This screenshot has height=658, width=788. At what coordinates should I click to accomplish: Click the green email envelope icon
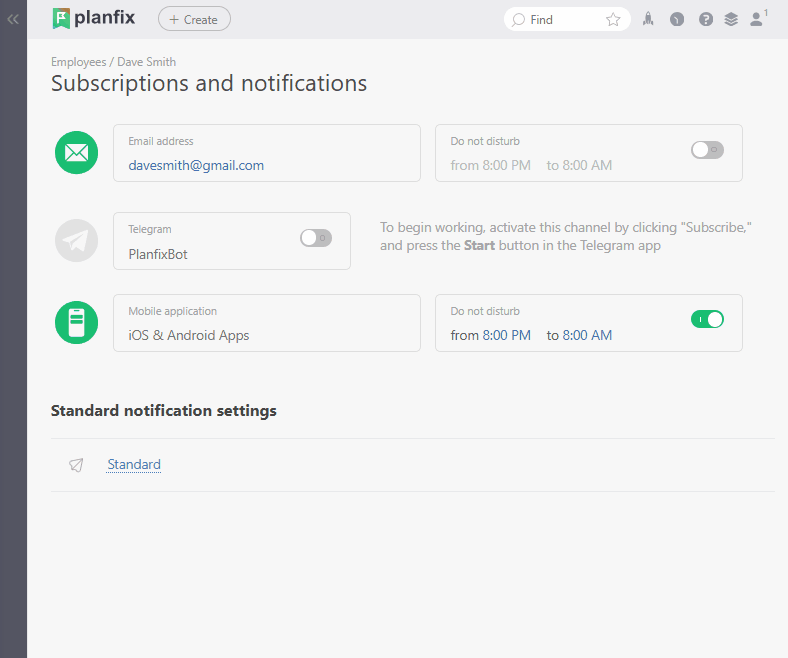click(77, 153)
